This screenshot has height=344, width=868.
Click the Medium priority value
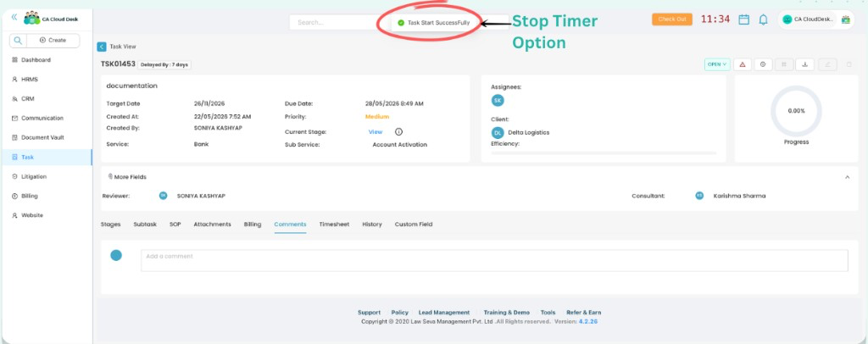coord(377,117)
